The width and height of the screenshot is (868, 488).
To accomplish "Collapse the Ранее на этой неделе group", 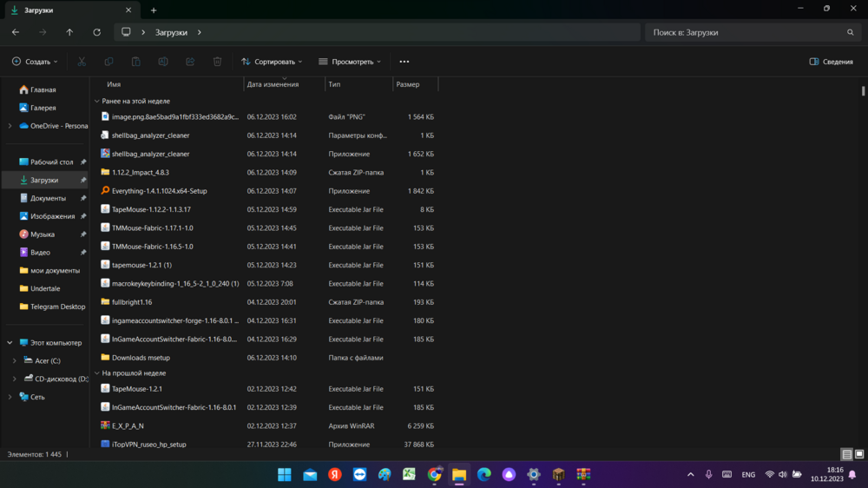I will coord(97,102).
